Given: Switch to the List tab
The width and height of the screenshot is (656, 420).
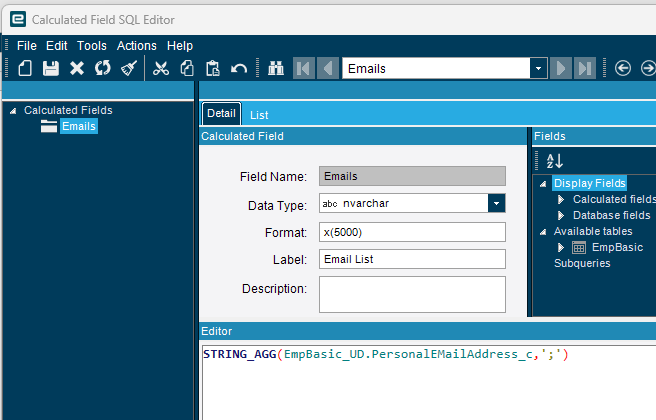Looking at the screenshot, I should 259,115.
